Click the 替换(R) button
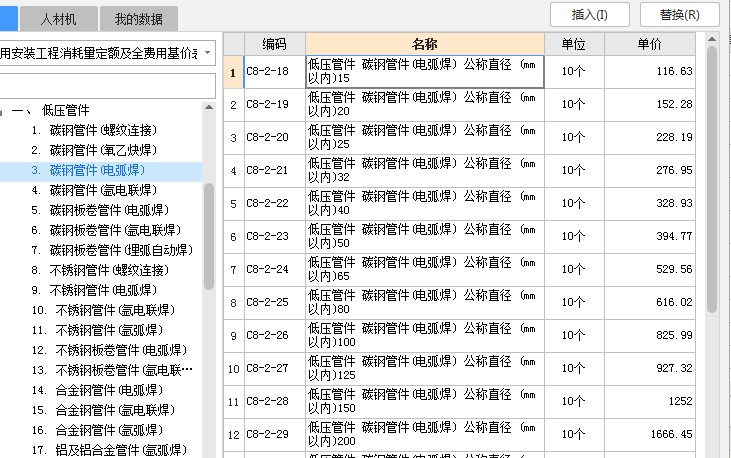This screenshot has width=731, height=458. [680, 15]
